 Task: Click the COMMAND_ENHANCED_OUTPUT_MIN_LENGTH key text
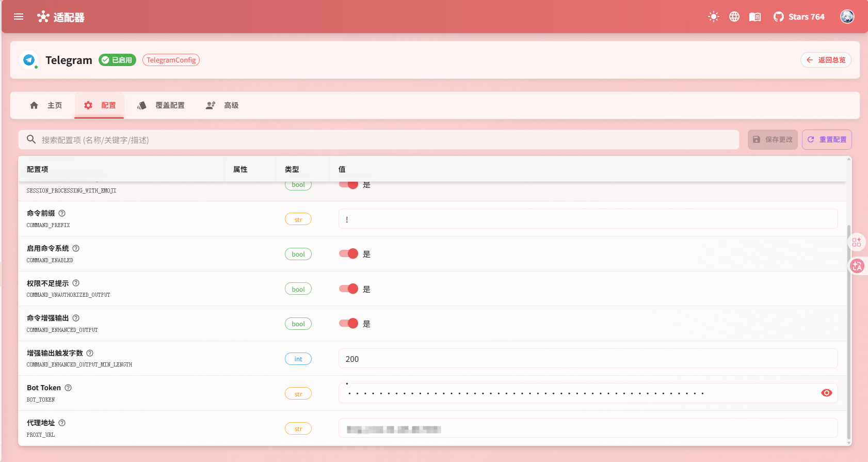click(x=79, y=364)
